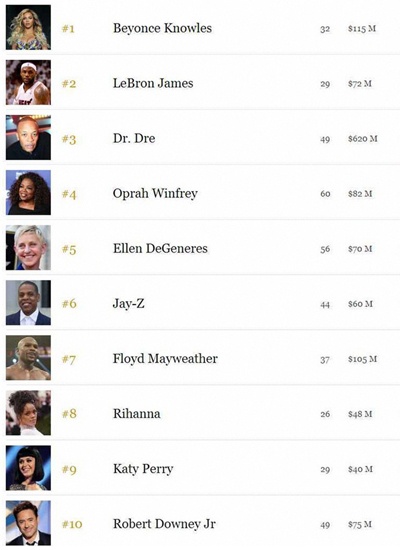Open the Beyonce Knowles name link
This screenshot has width=400, height=550.
tap(162, 28)
